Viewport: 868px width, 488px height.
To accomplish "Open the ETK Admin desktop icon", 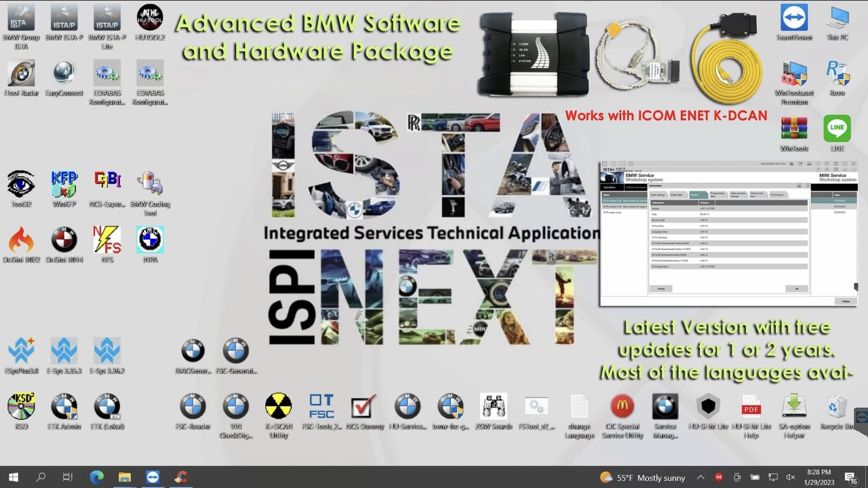I will (64, 407).
